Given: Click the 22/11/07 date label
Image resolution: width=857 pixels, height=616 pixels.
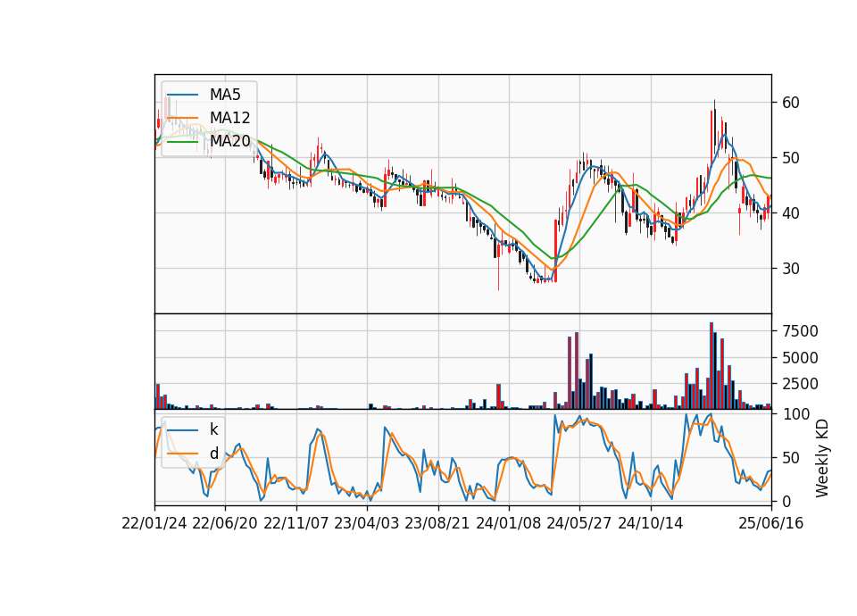Looking at the screenshot, I should tap(296, 523).
